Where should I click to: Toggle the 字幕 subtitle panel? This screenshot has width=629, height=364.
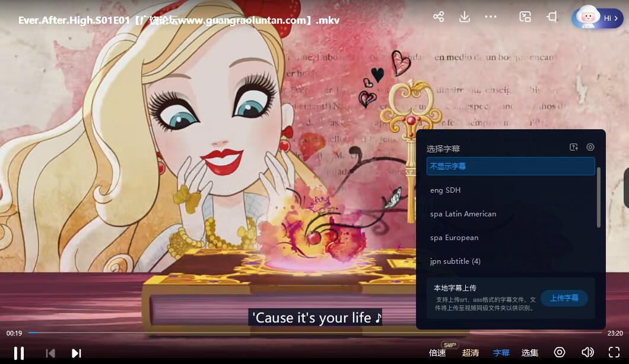(501, 353)
